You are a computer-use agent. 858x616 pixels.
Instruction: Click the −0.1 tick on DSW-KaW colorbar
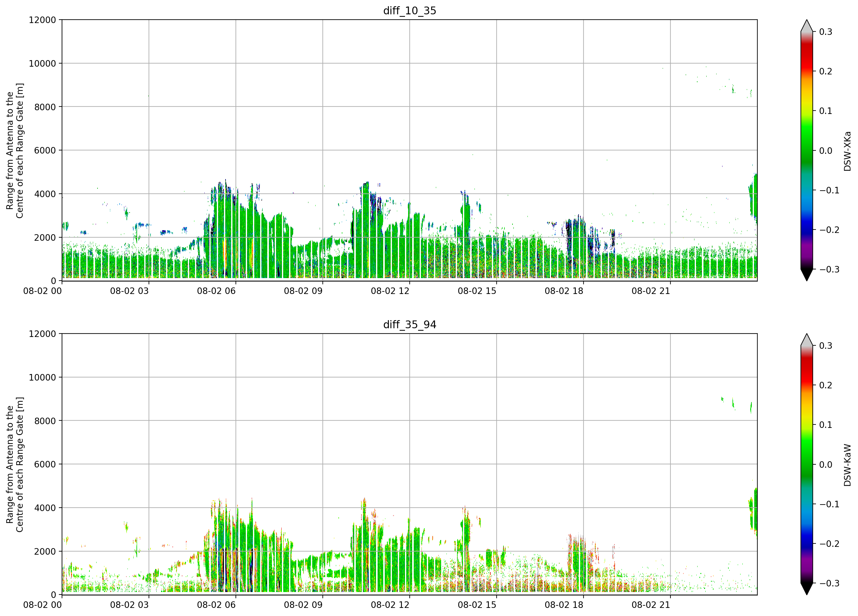tap(829, 504)
